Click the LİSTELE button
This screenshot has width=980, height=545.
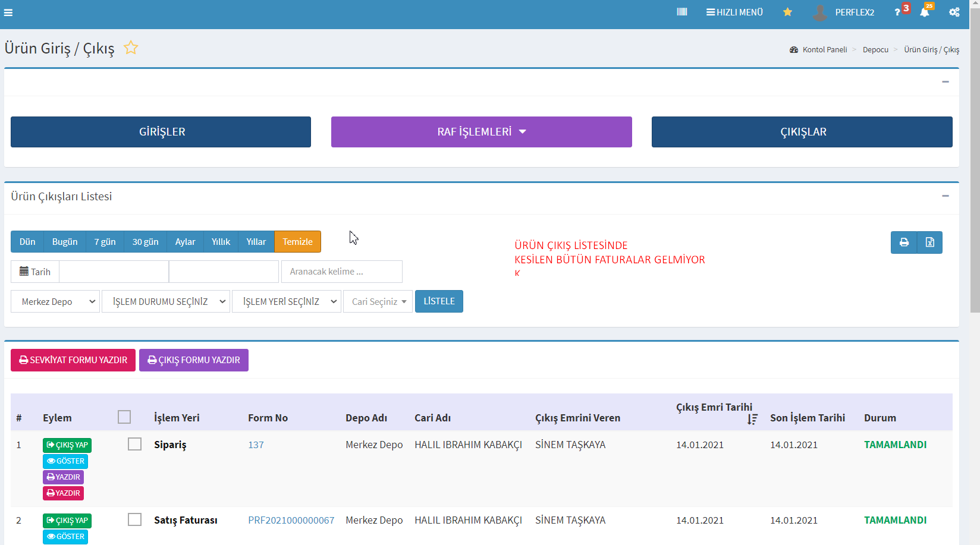(x=439, y=301)
